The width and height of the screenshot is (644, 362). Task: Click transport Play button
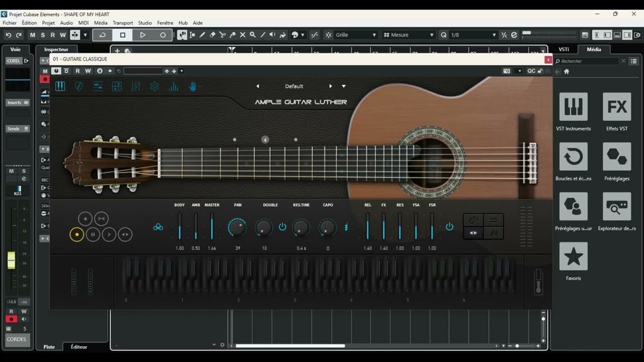[142, 35]
